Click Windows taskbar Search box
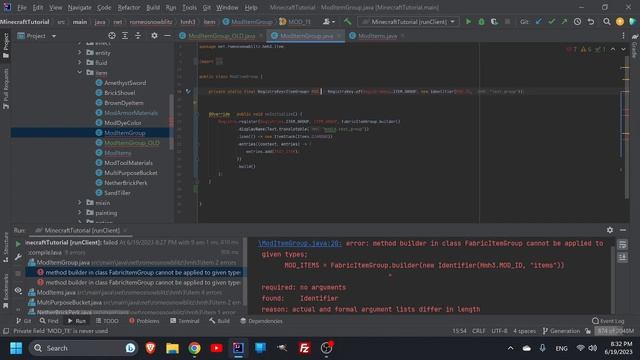 click(83, 348)
